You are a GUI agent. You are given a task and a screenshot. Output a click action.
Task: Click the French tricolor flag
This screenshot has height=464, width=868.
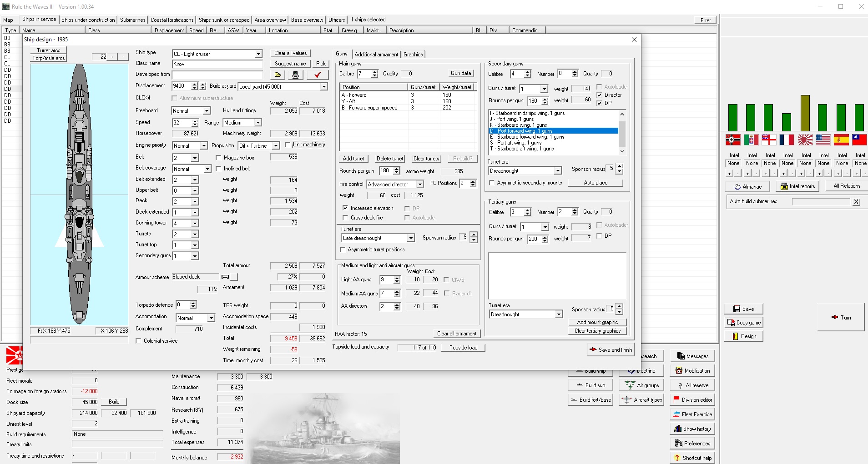pyautogui.click(x=787, y=140)
